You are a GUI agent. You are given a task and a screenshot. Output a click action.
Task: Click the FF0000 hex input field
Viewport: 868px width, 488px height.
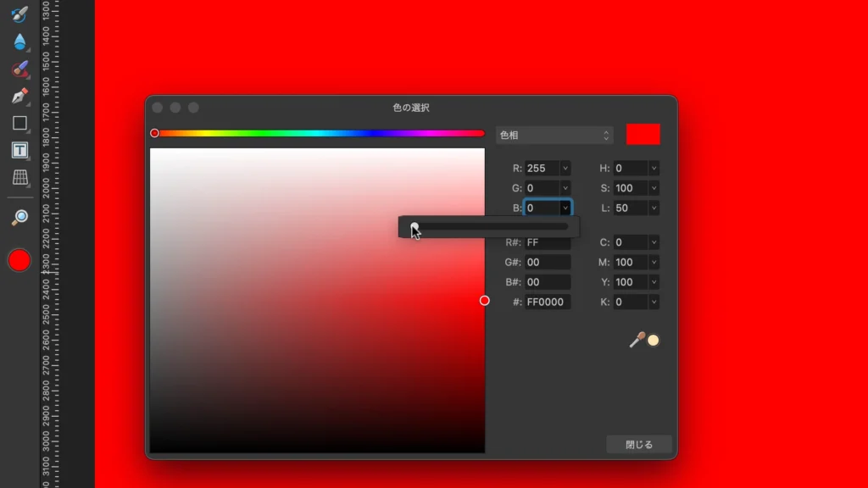(547, 302)
